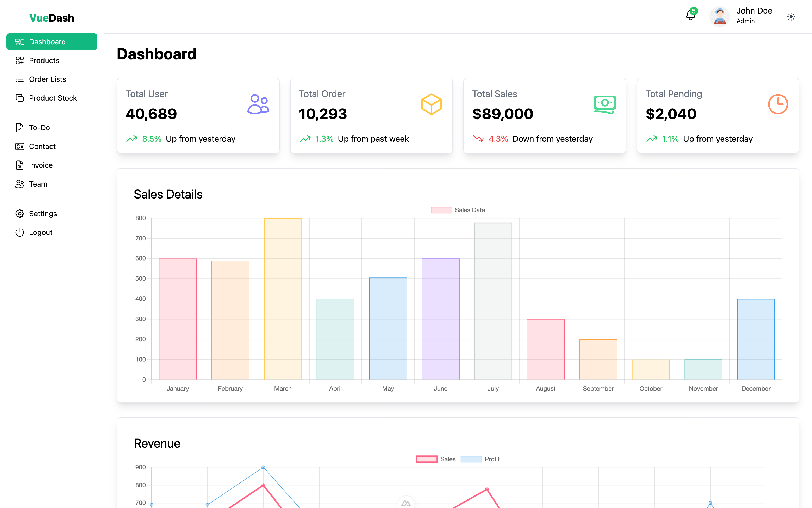Click Logout in the sidebar
This screenshot has width=812, height=508.
52,232
